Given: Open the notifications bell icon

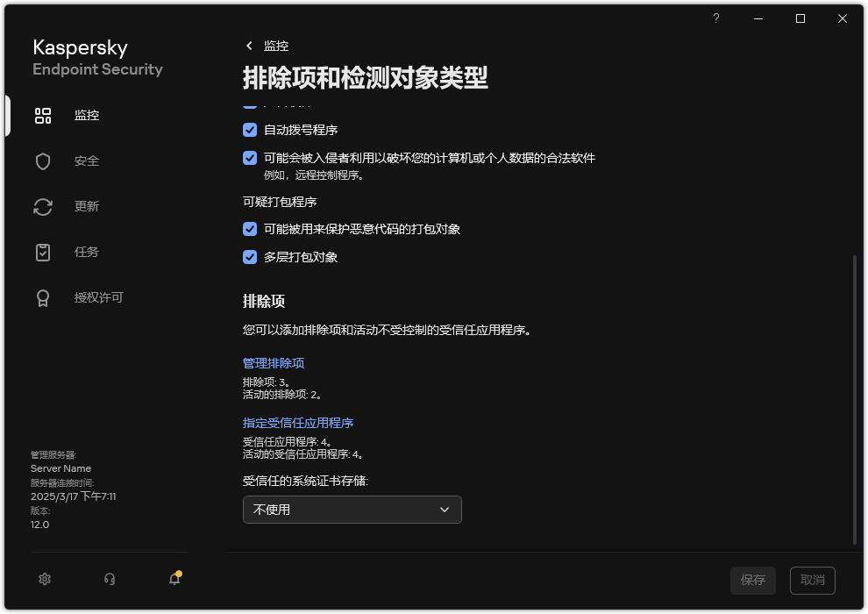Looking at the screenshot, I should point(174,580).
